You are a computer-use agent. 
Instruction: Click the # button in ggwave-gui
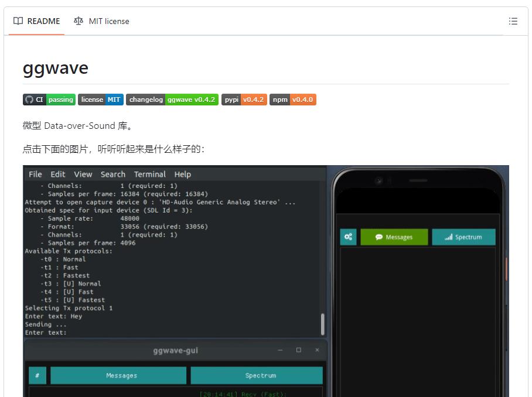37,375
